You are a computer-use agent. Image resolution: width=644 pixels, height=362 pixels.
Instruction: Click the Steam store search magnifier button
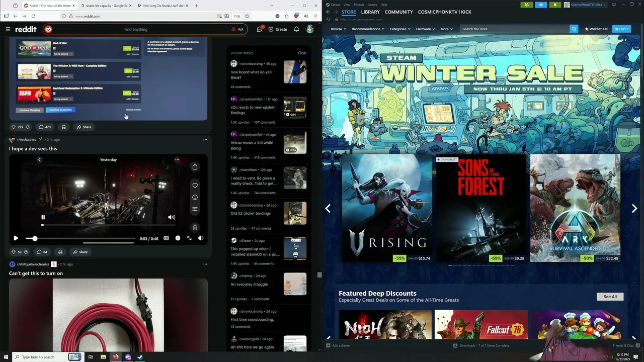[x=574, y=29]
